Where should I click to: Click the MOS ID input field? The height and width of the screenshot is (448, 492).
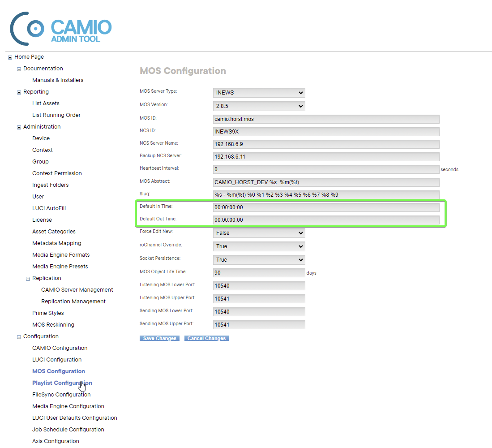tap(326, 119)
